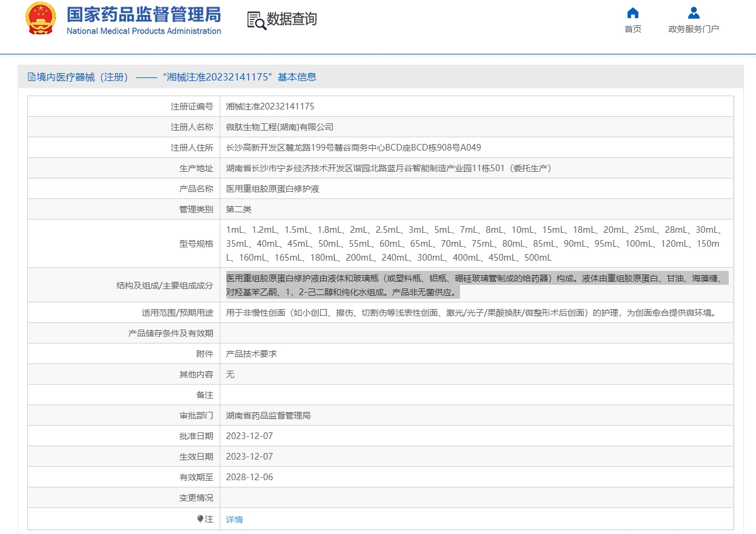Click the document icon before 境内医疗器械
The height and width of the screenshot is (534, 756).
pos(31,77)
